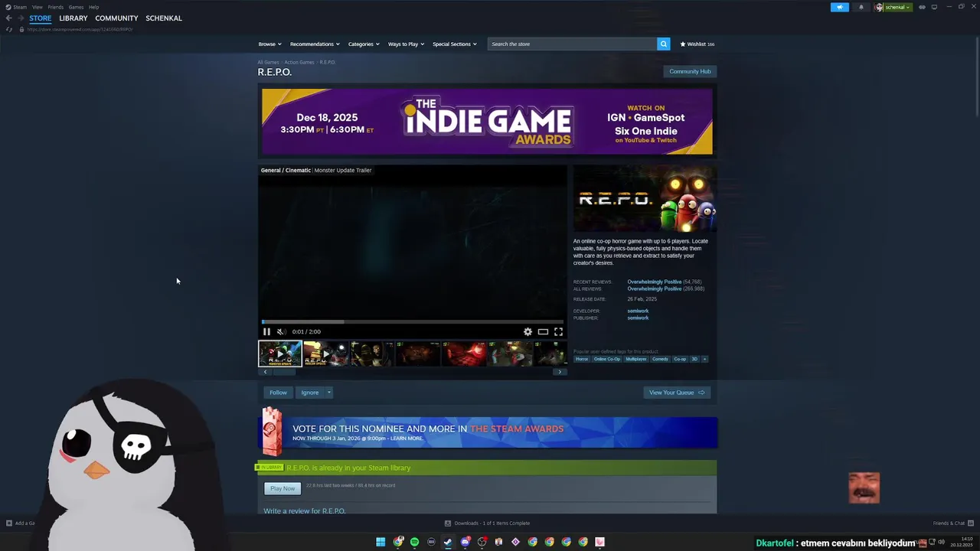Open Discord from the taskbar

coord(465,542)
